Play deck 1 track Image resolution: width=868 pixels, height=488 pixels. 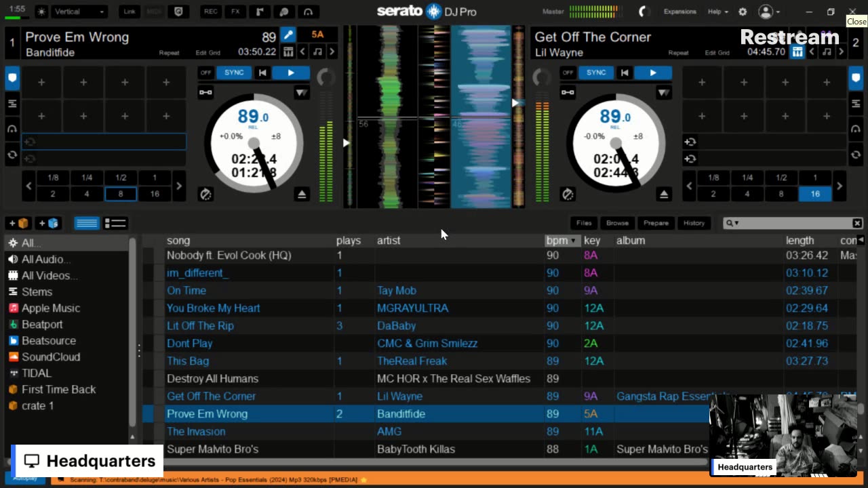[x=291, y=73]
